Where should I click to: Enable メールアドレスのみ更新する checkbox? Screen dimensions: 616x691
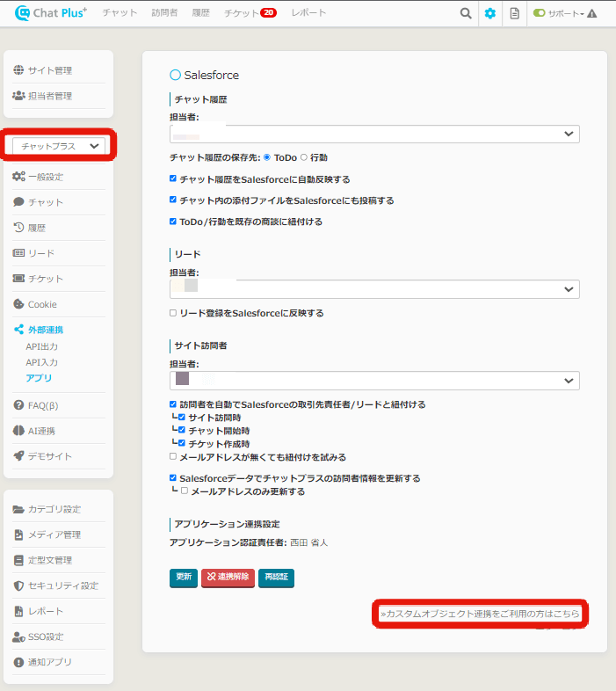pyautogui.click(x=185, y=491)
